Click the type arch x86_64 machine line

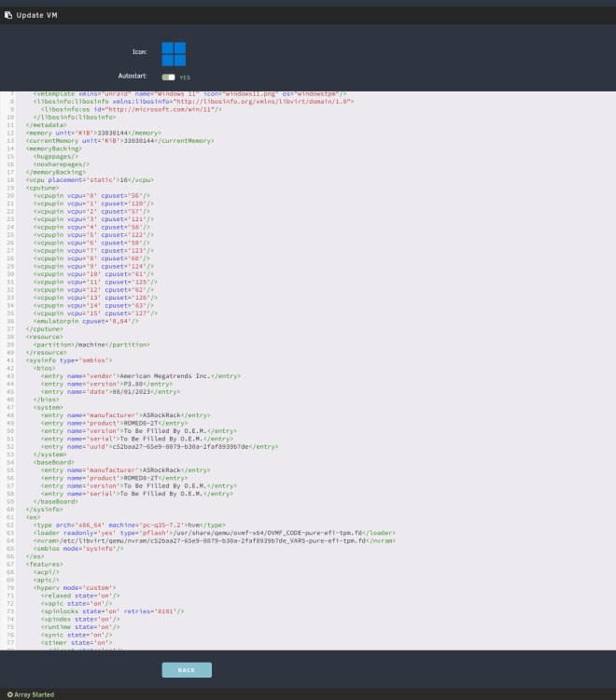(x=130, y=525)
